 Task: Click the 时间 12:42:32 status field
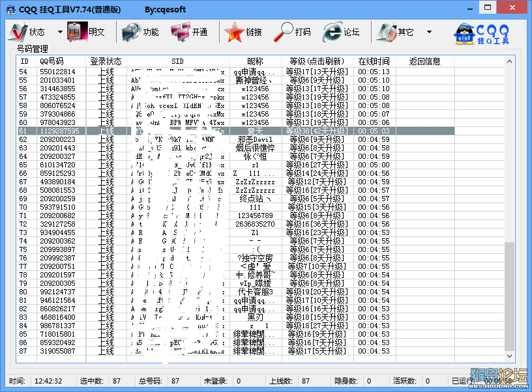[48, 381]
